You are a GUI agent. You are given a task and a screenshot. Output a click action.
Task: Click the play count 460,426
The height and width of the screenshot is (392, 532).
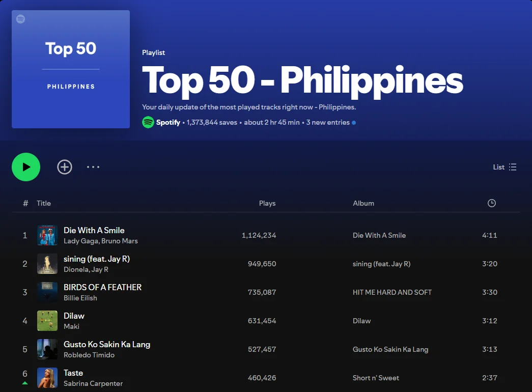[262, 378]
